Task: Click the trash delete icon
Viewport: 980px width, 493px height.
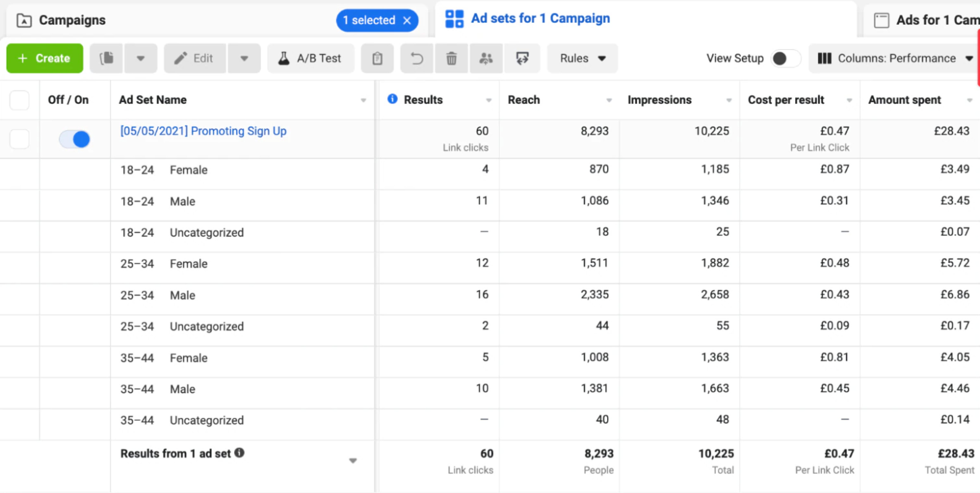Action: click(x=452, y=58)
